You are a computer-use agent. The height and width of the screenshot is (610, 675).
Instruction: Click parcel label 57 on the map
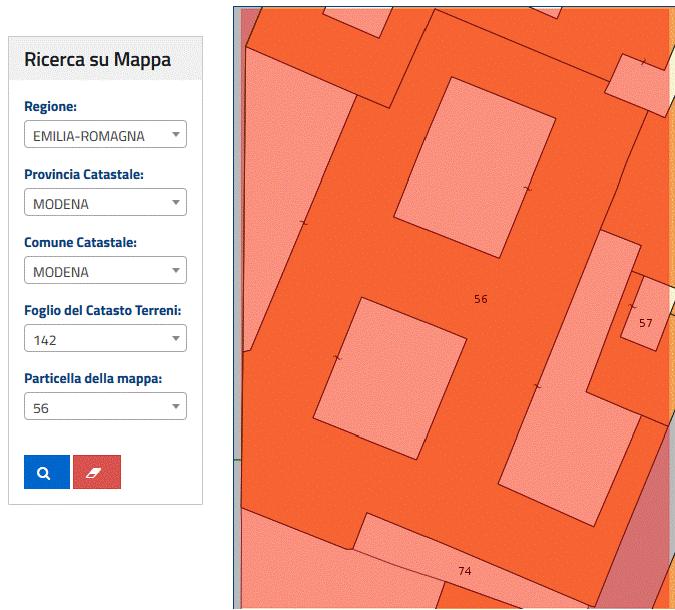click(645, 323)
